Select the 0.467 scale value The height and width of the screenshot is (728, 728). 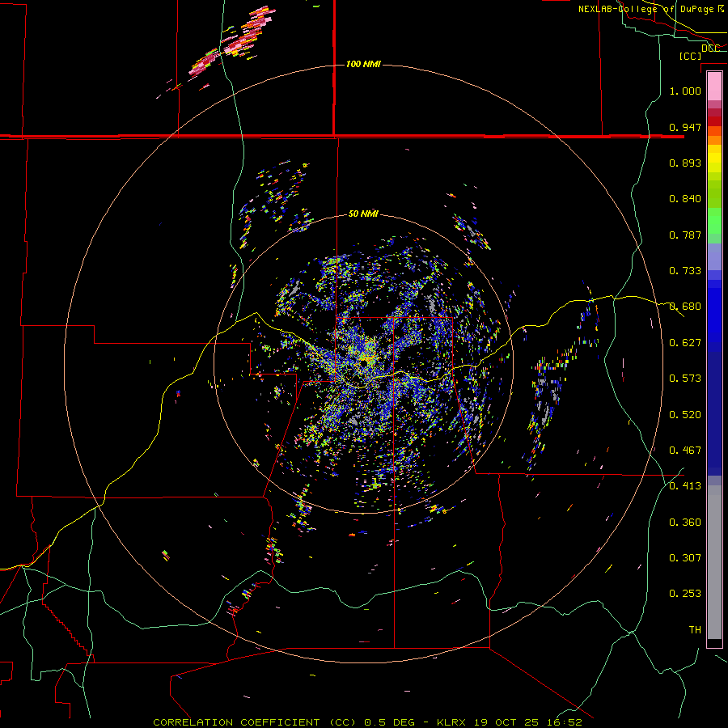(685, 451)
